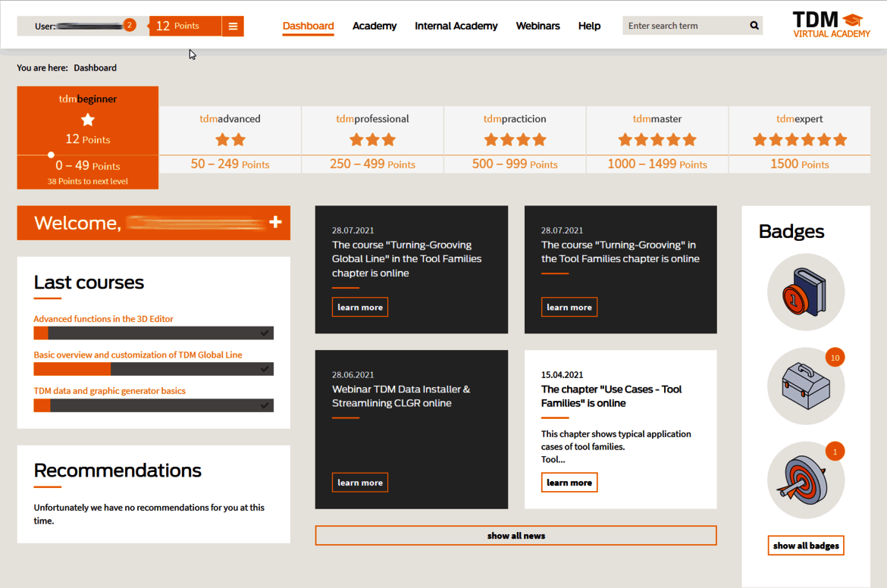The width and height of the screenshot is (887, 588).
Task: Click the Dashboard breadcrumb
Action: pos(95,68)
